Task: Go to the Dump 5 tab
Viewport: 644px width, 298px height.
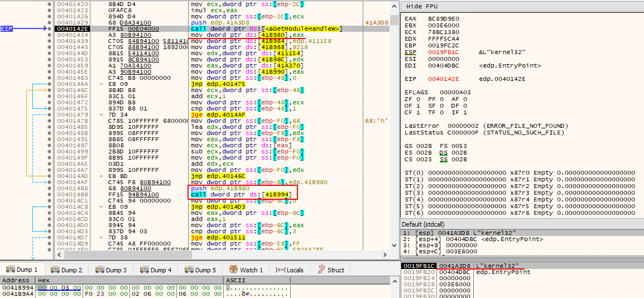Action: (x=200, y=270)
